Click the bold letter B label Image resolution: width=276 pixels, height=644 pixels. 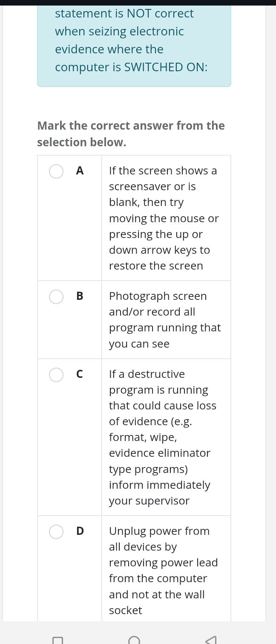pos(80,296)
